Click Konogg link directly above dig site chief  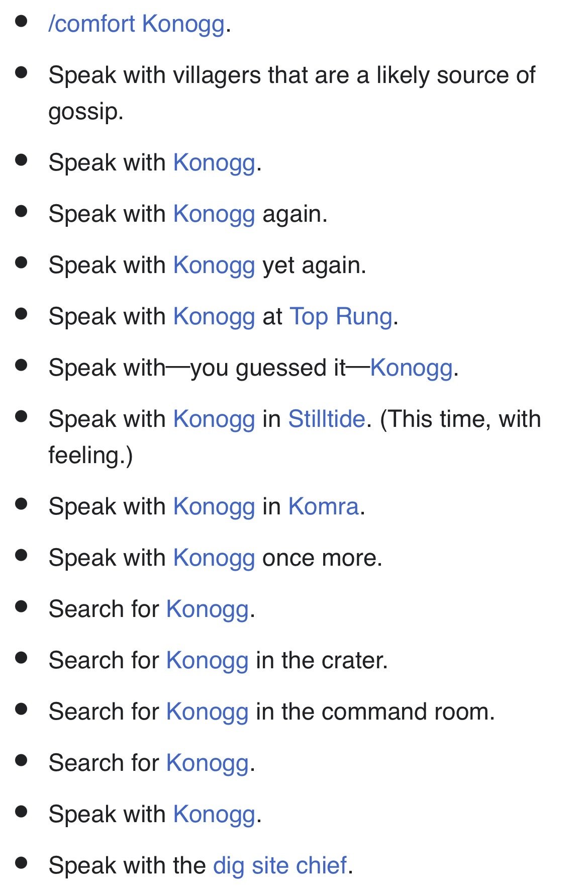(214, 814)
